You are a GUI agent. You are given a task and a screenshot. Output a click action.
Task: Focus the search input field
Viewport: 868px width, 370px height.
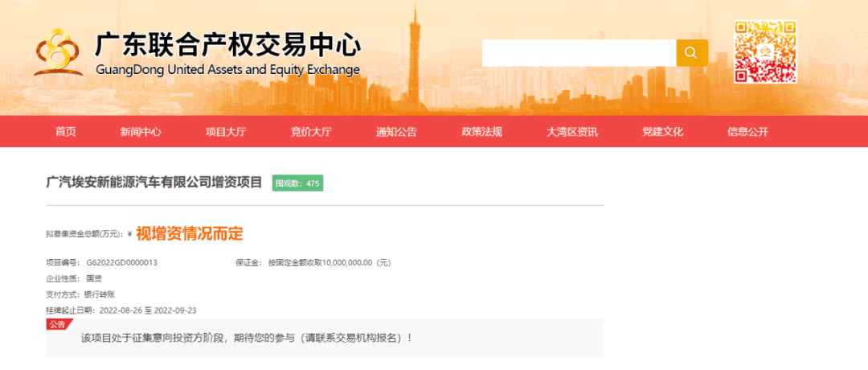(x=579, y=53)
